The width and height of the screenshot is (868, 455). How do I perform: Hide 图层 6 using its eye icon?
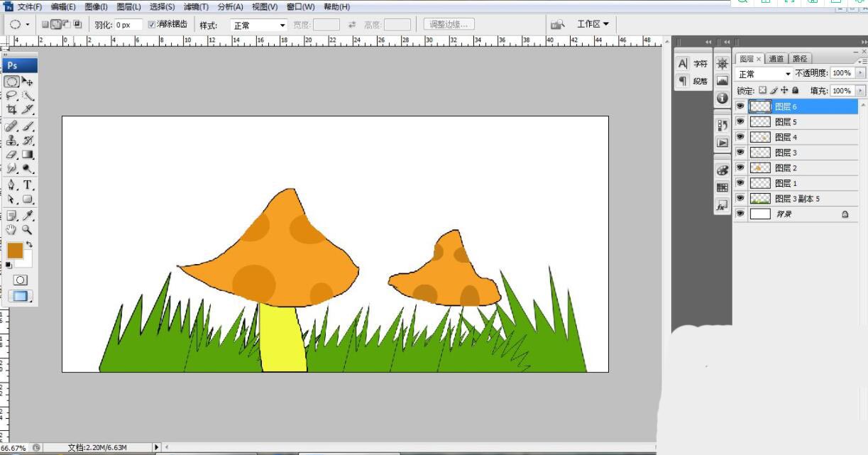740,106
